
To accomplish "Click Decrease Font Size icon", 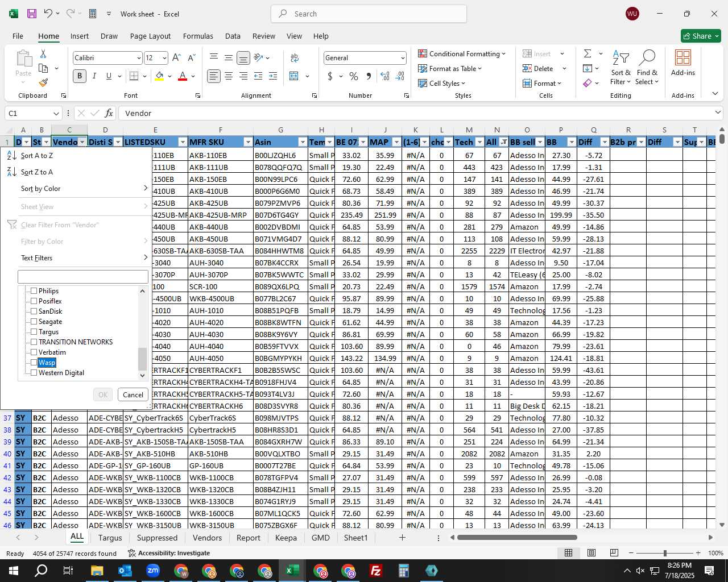I will [x=191, y=57].
